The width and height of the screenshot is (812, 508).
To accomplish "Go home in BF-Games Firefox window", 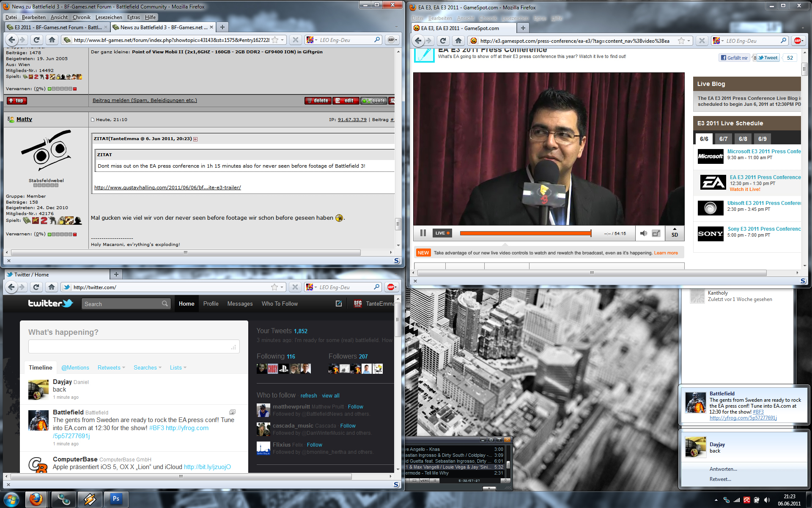I will click(x=52, y=40).
